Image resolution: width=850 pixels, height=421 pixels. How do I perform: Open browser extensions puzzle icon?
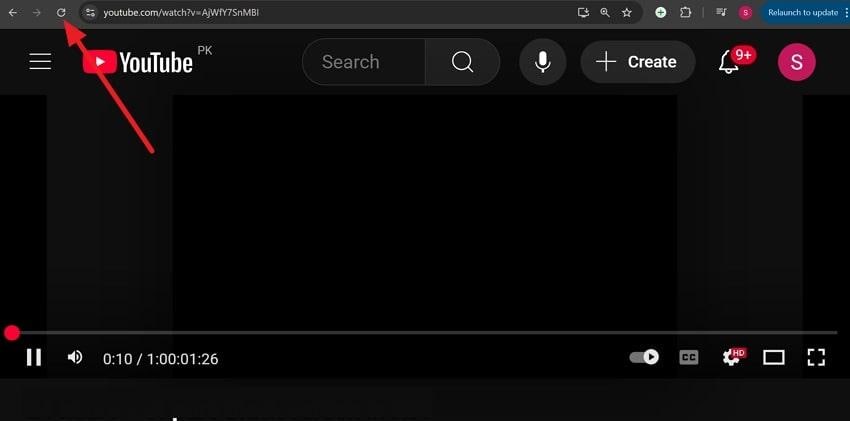[686, 12]
